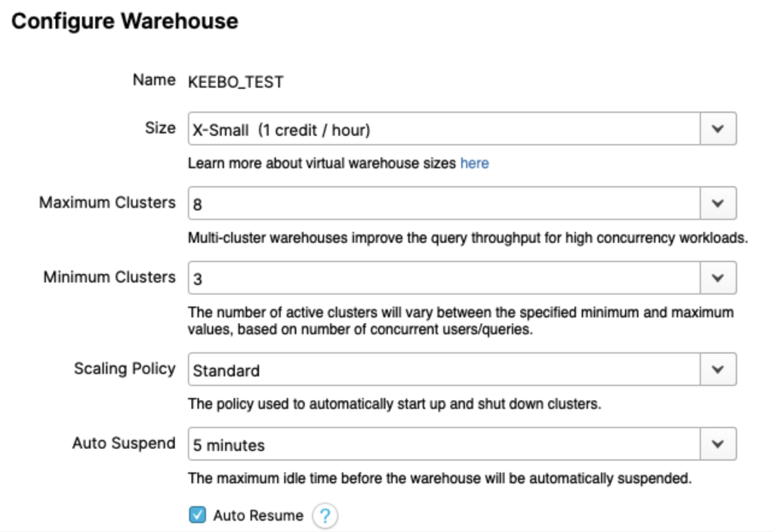Open the warehouse sizes 'here' link
The height and width of the screenshot is (532, 773).
click(474, 163)
